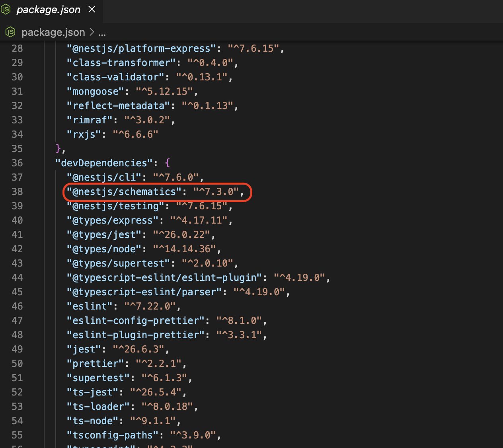Click the "class-transformer" key
The height and width of the screenshot is (448, 503).
(x=121, y=62)
